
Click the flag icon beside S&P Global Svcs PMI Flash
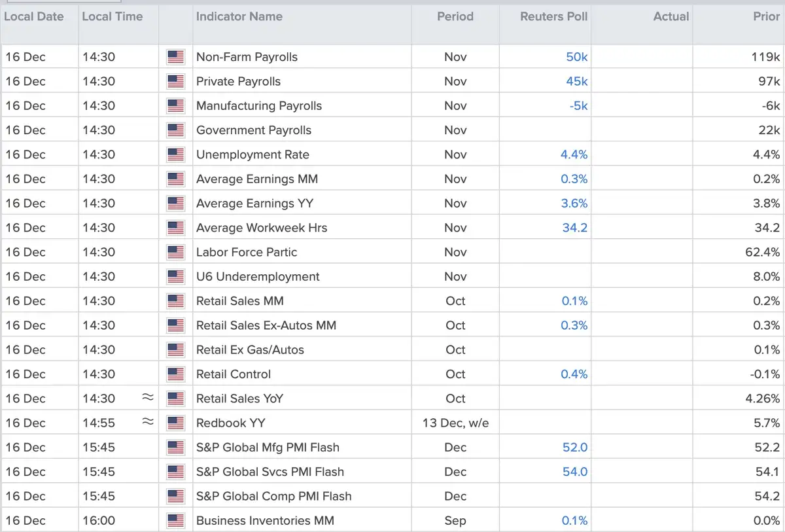pyautogui.click(x=175, y=472)
